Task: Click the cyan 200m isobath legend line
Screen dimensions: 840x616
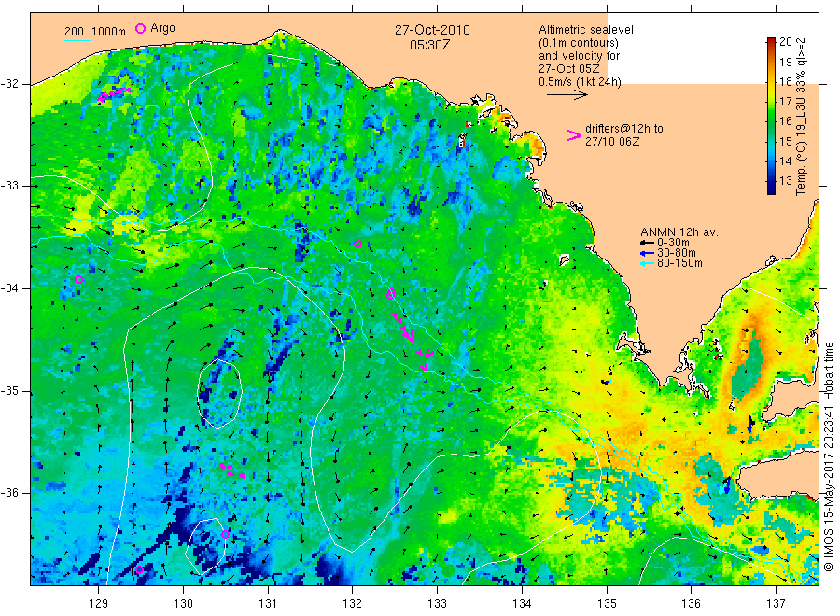Action: (x=77, y=40)
